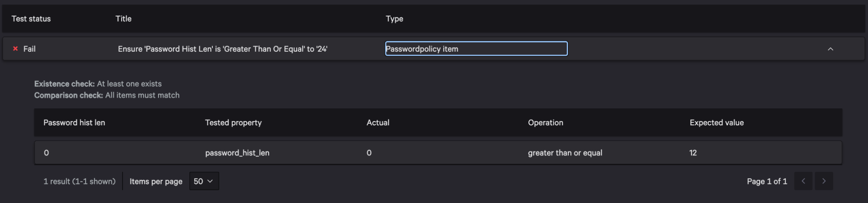This screenshot has height=203, width=868.
Task: Click the Page 1 of 1 indicator
Action: 767,181
